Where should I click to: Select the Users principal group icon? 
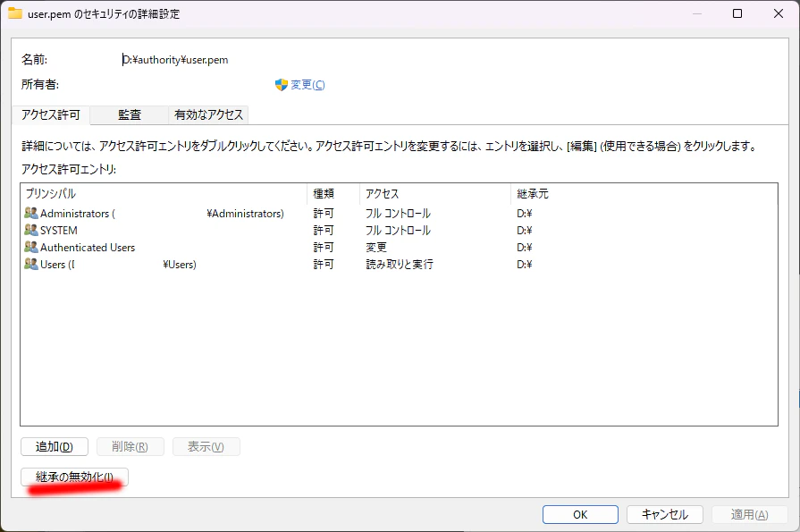pyautogui.click(x=31, y=264)
